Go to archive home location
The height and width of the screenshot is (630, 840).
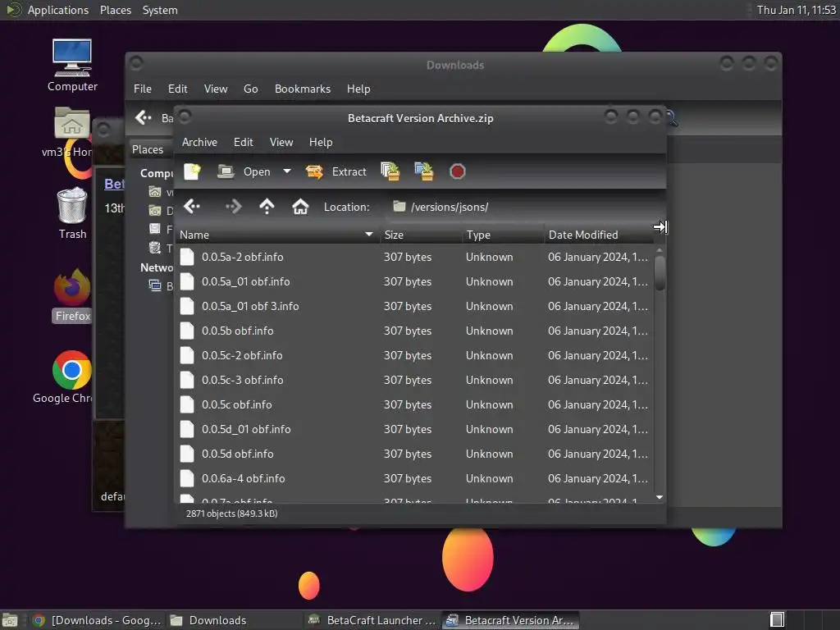click(x=300, y=207)
